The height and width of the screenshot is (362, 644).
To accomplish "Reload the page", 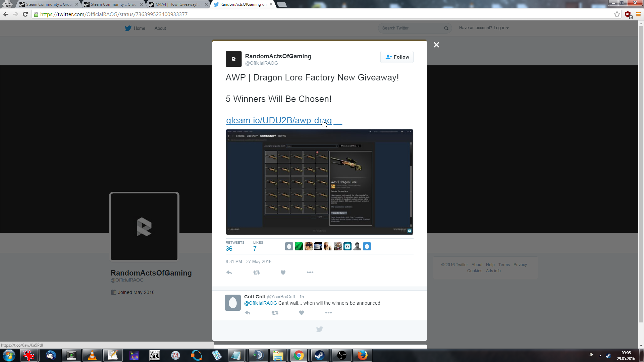I will (x=25, y=14).
